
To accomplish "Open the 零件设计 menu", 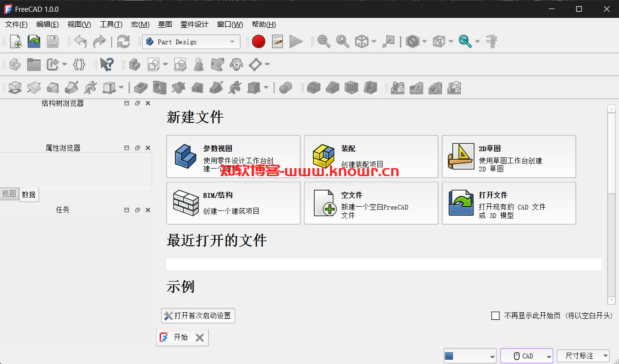I will click(x=194, y=24).
